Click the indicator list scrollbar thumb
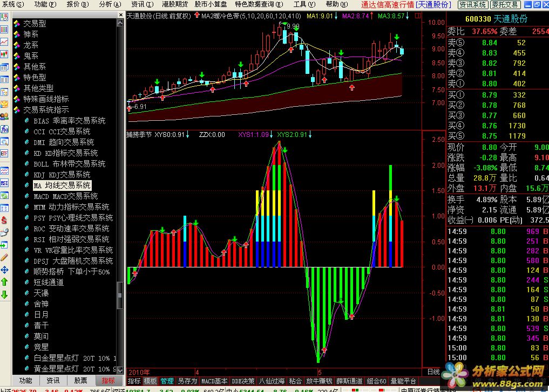Screen dimensions: 549x392 pyautogui.click(x=120, y=295)
